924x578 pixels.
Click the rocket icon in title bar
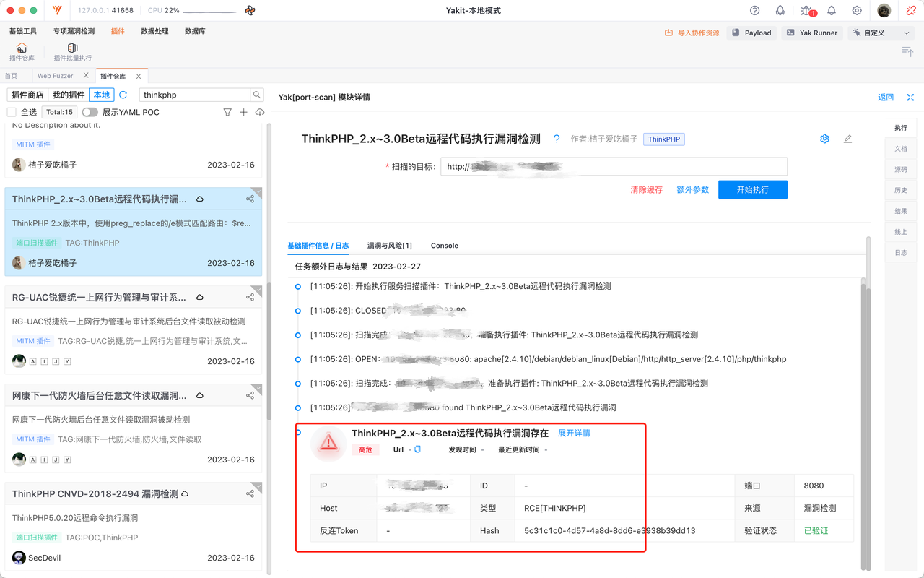click(x=780, y=10)
